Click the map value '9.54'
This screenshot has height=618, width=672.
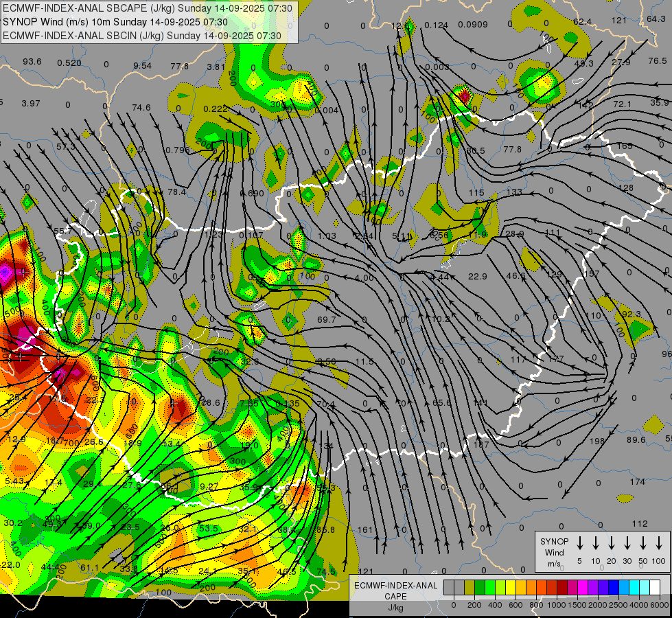[142, 66]
